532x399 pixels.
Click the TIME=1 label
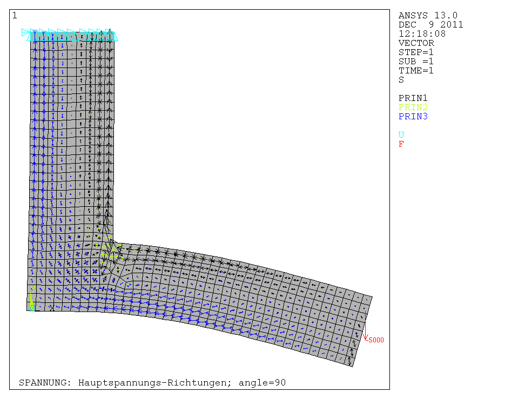click(416, 71)
